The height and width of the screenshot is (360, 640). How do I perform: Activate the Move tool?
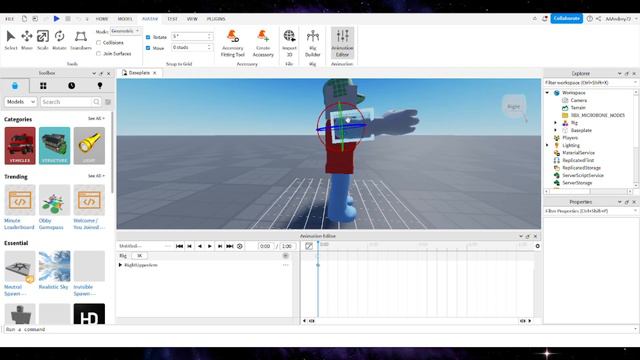pos(27,40)
